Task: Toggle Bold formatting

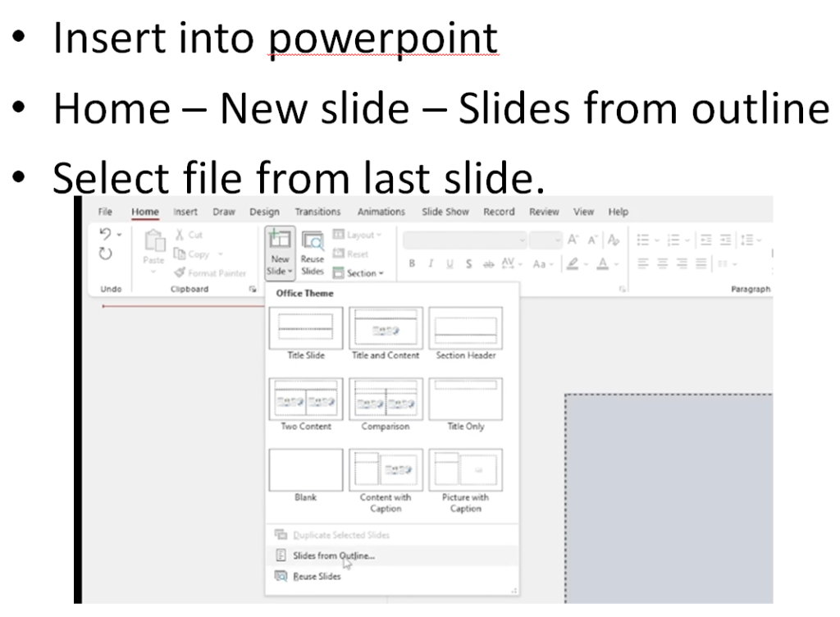Action: click(412, 263)
